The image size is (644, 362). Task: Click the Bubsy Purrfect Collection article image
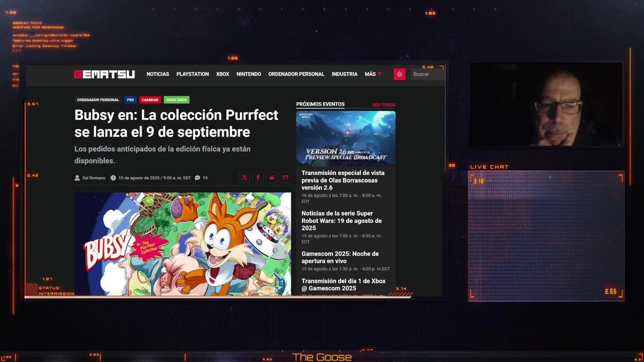click(x=183, y=244)
